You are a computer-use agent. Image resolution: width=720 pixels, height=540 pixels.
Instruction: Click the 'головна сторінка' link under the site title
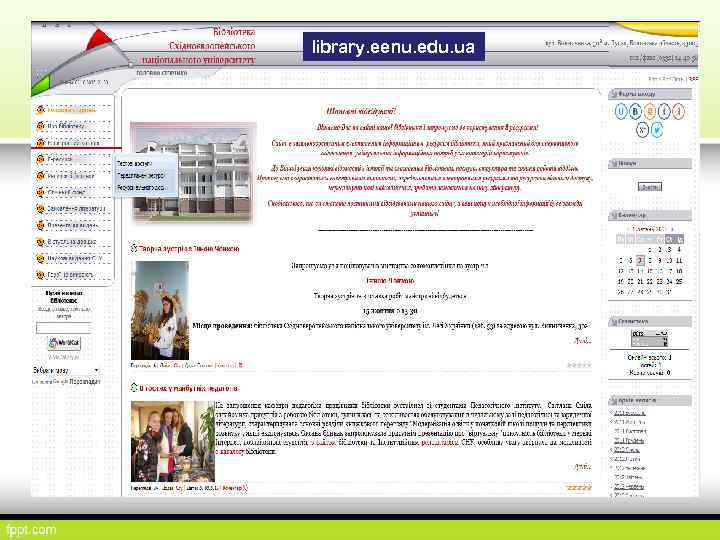tap(162, 73)
